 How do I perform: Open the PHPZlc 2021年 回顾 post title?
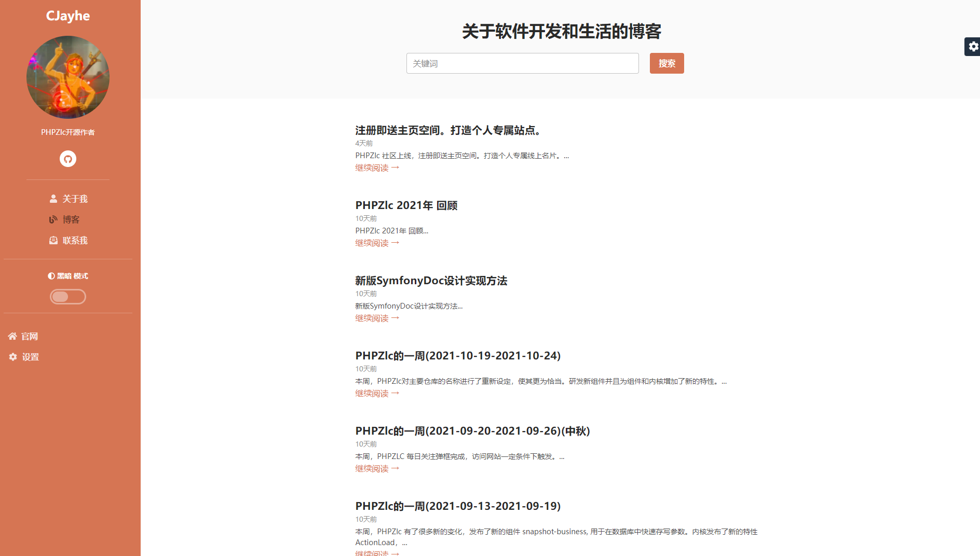pos(406,205)
